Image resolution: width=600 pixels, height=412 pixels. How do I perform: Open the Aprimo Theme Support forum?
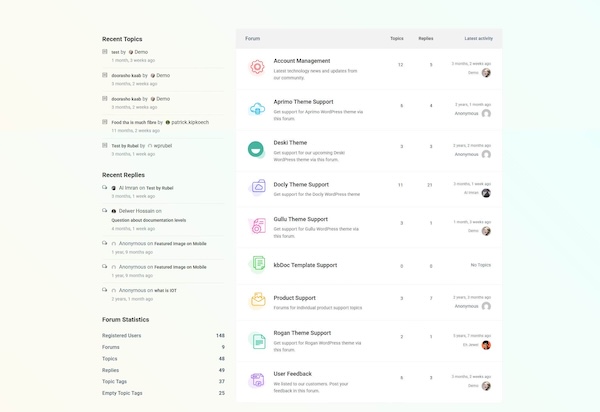tap(303, 102)
